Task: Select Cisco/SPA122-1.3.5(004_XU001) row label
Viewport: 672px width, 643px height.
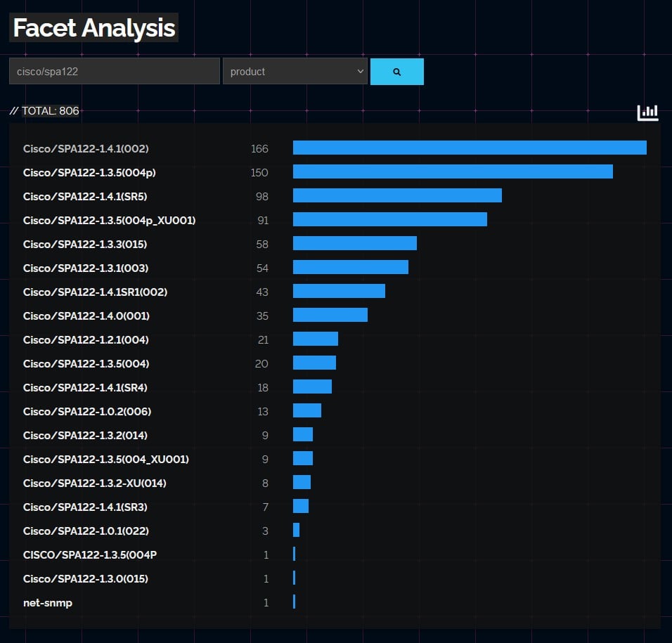Action: coord(106,460)
